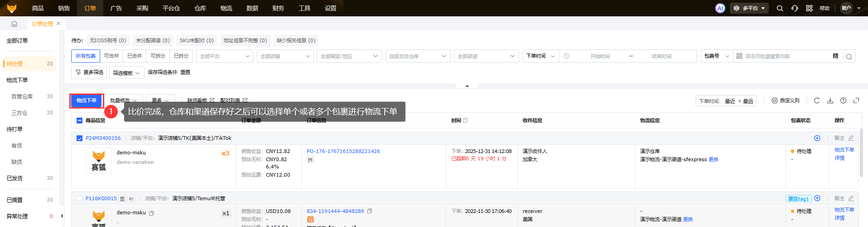Open 批量修改 dropdown
This screenshot has width=868, height=227.
coord(123,100)
